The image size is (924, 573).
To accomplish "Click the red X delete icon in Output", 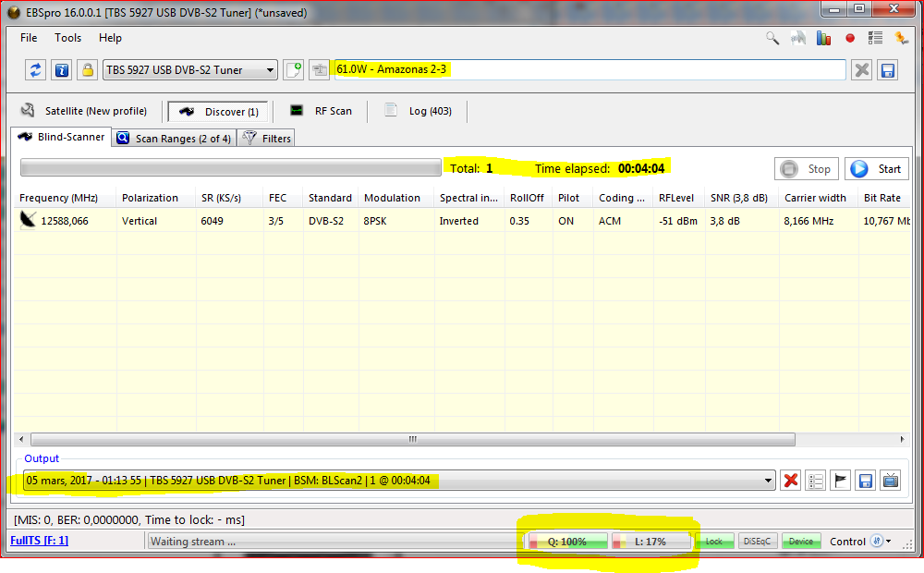I will pos(791,480).
